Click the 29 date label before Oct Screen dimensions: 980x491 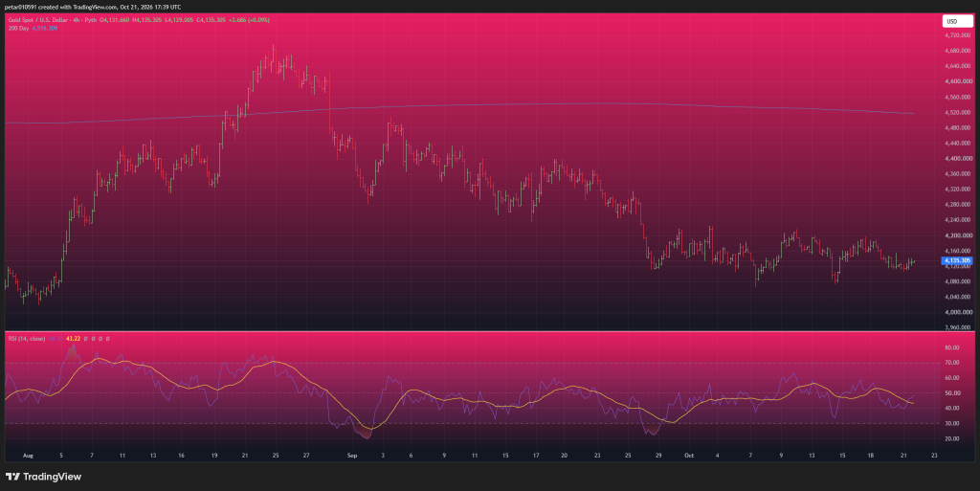[658, 456]
